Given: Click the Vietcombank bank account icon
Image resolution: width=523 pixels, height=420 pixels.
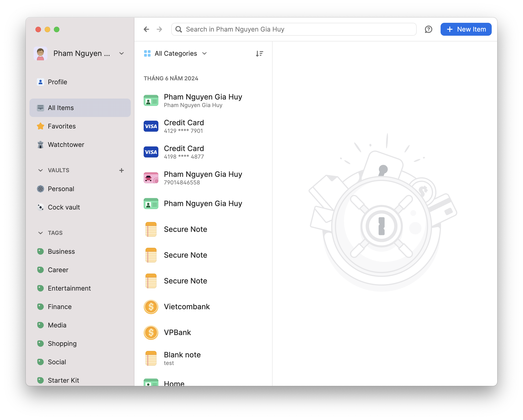Looking at the screenshot, I should pos(151,306).
